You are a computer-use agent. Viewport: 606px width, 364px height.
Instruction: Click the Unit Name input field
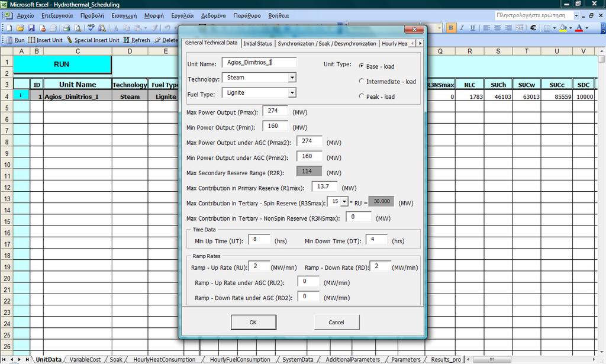click(259, 62)
